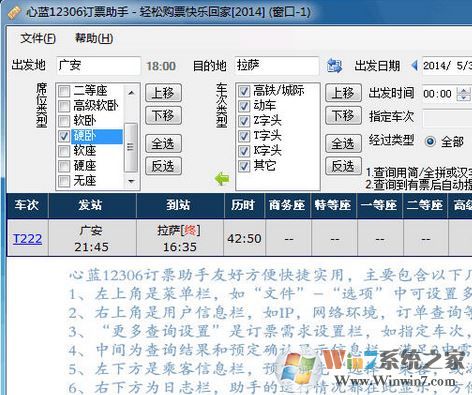Click the 二等座 column header
Screen dimensions: 472x395
click(x=425, y=205)
